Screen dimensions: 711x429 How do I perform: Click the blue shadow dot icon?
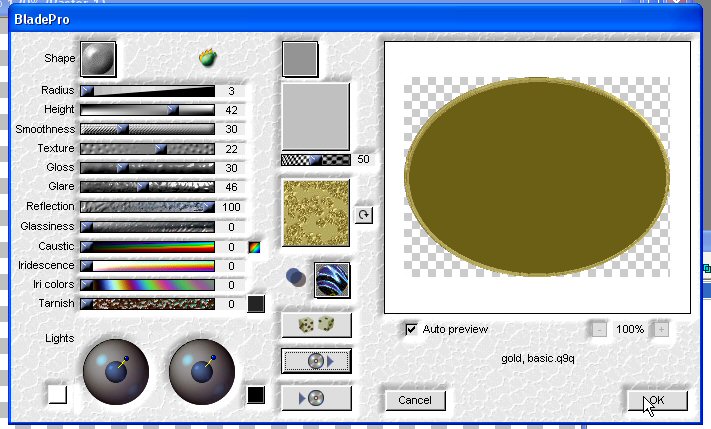click(295, 277)
